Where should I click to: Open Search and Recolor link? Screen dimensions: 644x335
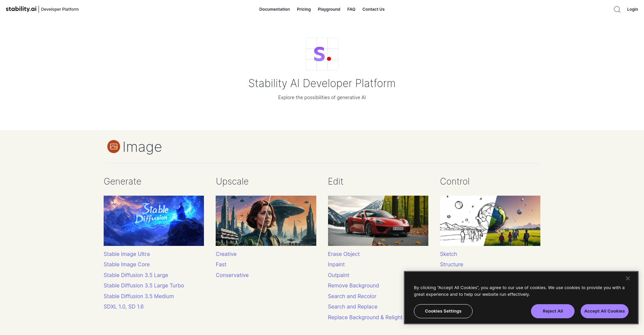(x=352, y=296)
